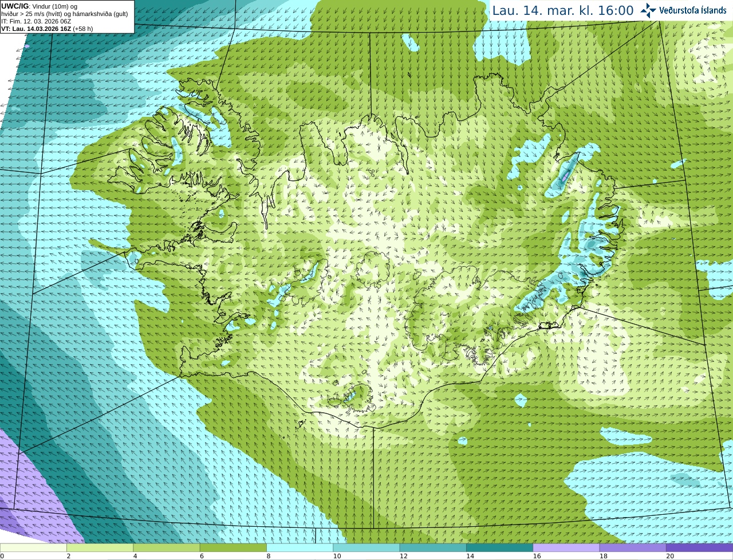Pick the 2–4 m/s light green legend swatch
The image size is (733, 560).
click(x=100, y=547)
